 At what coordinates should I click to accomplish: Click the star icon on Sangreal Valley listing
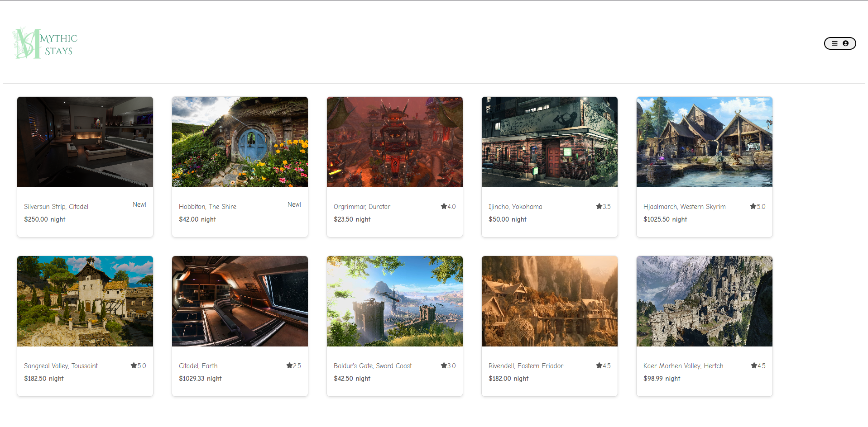coord(134,365)
